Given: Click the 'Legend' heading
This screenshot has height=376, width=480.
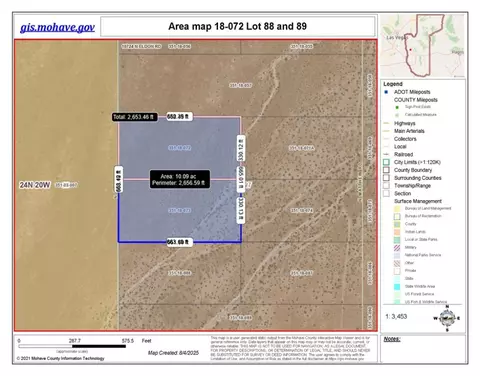Looking at the screenshot, I should [x=393, y=84].
